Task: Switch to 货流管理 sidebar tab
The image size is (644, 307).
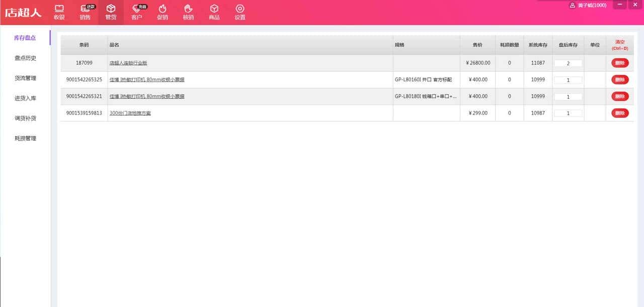Action: point(25,78)
